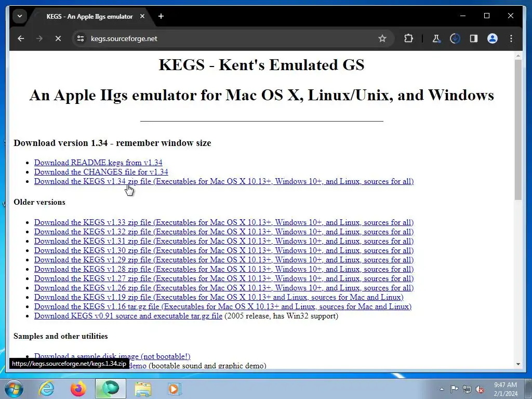
Task: Open the network tray icon
Action: pyautogui.click(x=467, y=389)
